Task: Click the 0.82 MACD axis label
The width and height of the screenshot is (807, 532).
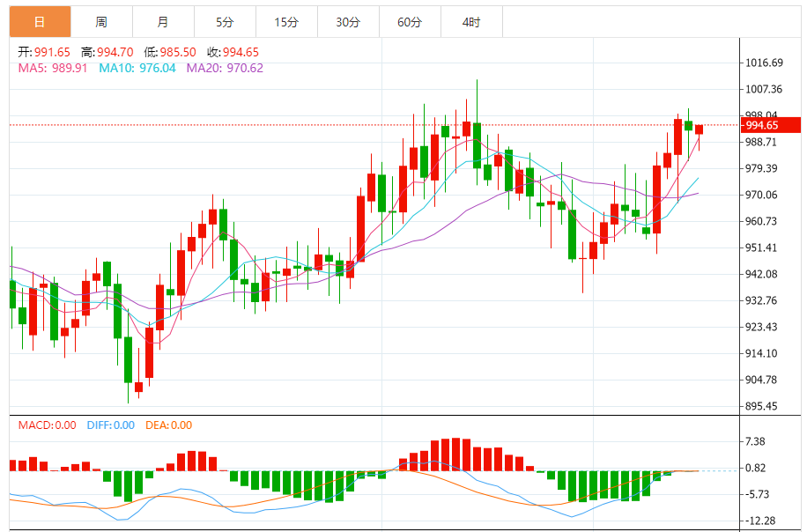Action: (x=755, y=468)
